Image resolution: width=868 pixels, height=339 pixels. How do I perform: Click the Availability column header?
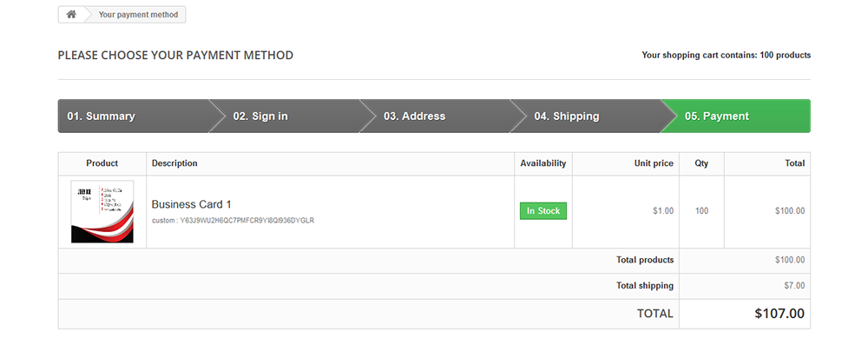click(543, 163)
